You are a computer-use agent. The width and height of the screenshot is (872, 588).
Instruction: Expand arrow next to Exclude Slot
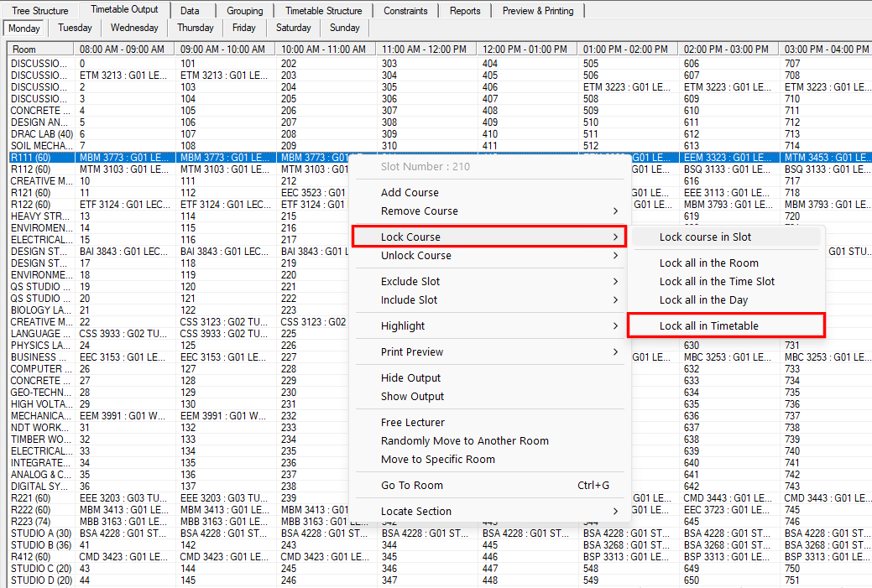tap(615, 281)
